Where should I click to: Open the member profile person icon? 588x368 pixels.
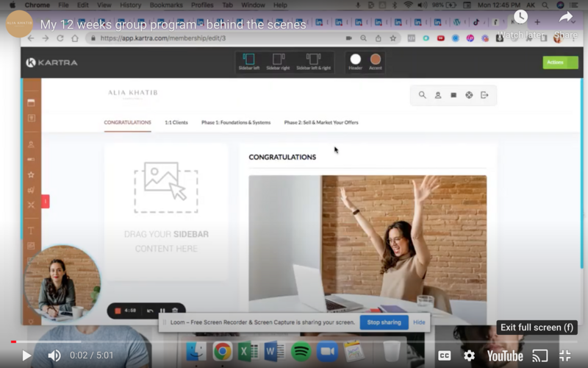[x=438, y=95]
